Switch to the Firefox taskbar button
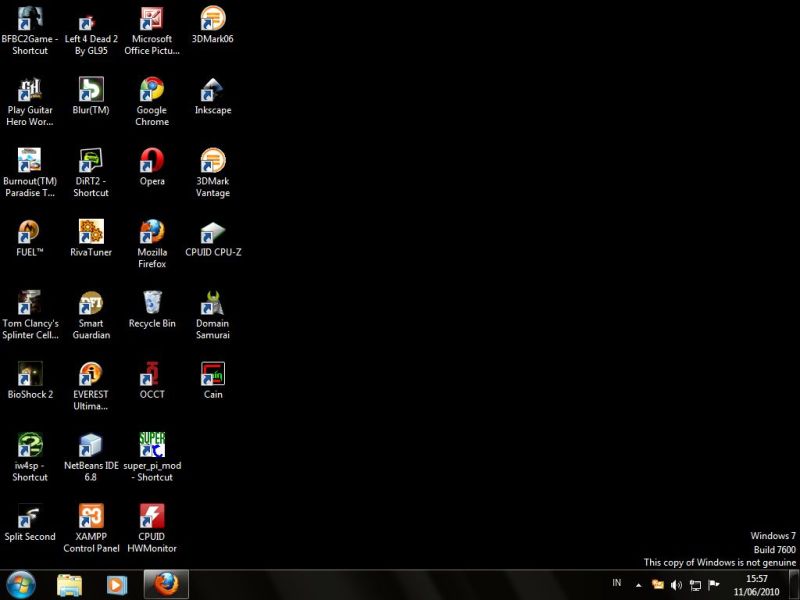This screenshot has width=800, height=600. pyautogui.click(x=166, y=585)
